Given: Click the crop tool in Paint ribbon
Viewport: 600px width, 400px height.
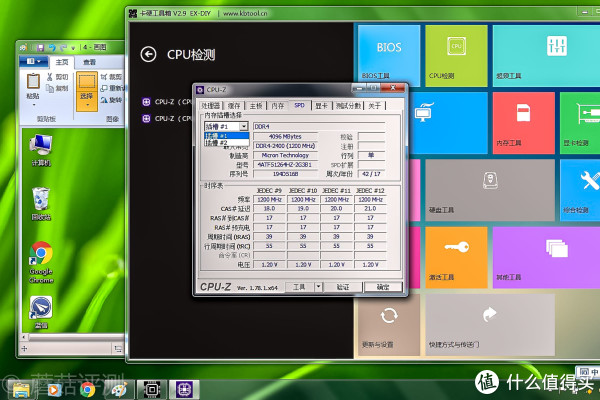Looking at the screenshot, I should pyautogui.click(x=111, y=77).
